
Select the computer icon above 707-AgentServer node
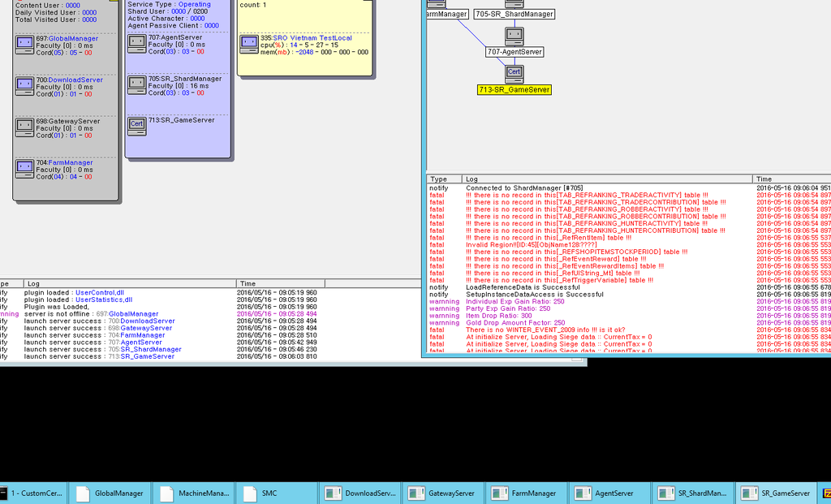pos(514,36)
